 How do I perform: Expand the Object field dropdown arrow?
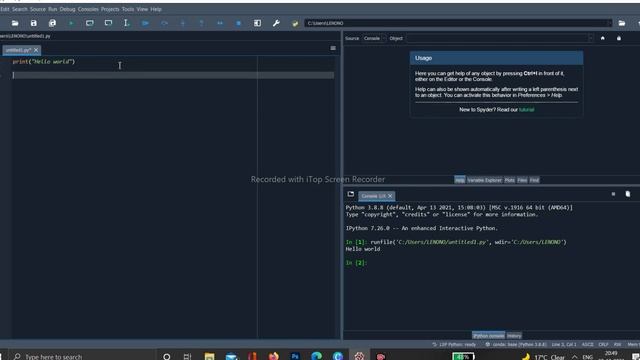point(590,38)
